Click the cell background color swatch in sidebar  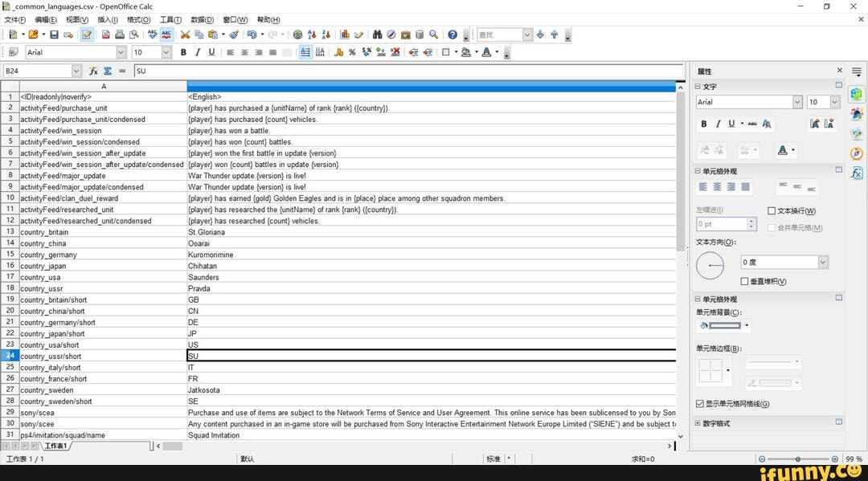724,325
